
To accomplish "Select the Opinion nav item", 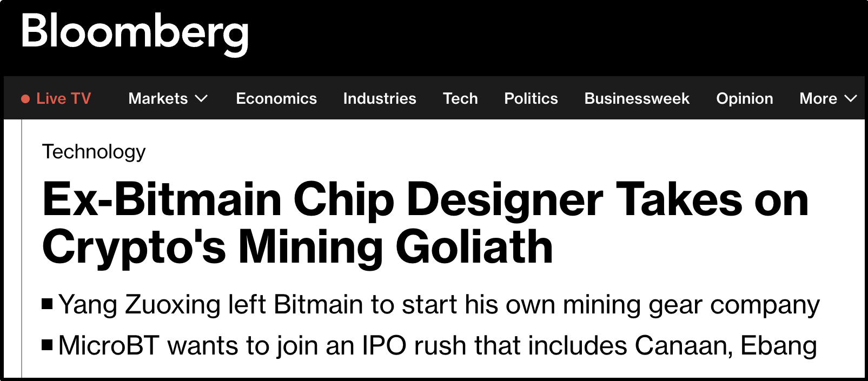I will click(x=745, y=98).
